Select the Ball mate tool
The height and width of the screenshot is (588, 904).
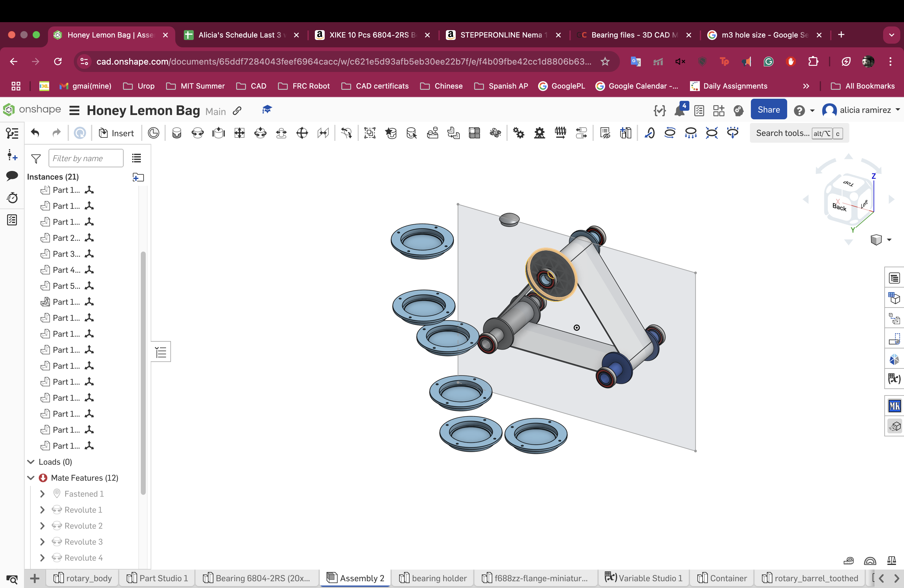[x=302, y=133]
